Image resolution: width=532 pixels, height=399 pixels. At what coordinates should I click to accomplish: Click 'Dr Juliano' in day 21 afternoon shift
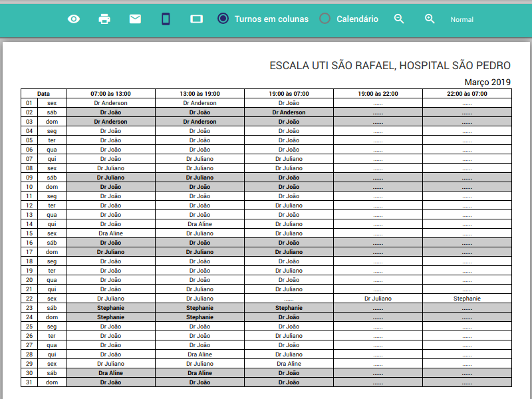point(200,289)
